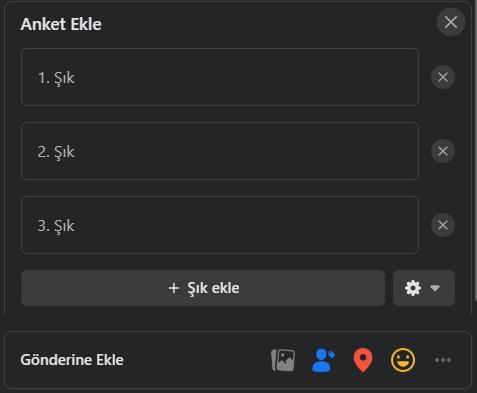This screenshot has height=393, width=477.
Task: Select the red location check-in pin
Action: pyautogui.click(x=363, y=360)
